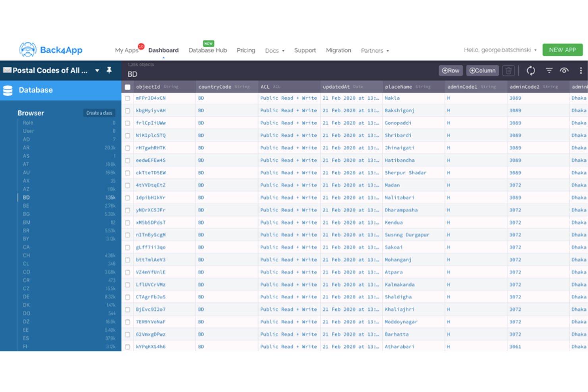Open the Support page
This screenshot has height=392, width=588.
(305, 50)
